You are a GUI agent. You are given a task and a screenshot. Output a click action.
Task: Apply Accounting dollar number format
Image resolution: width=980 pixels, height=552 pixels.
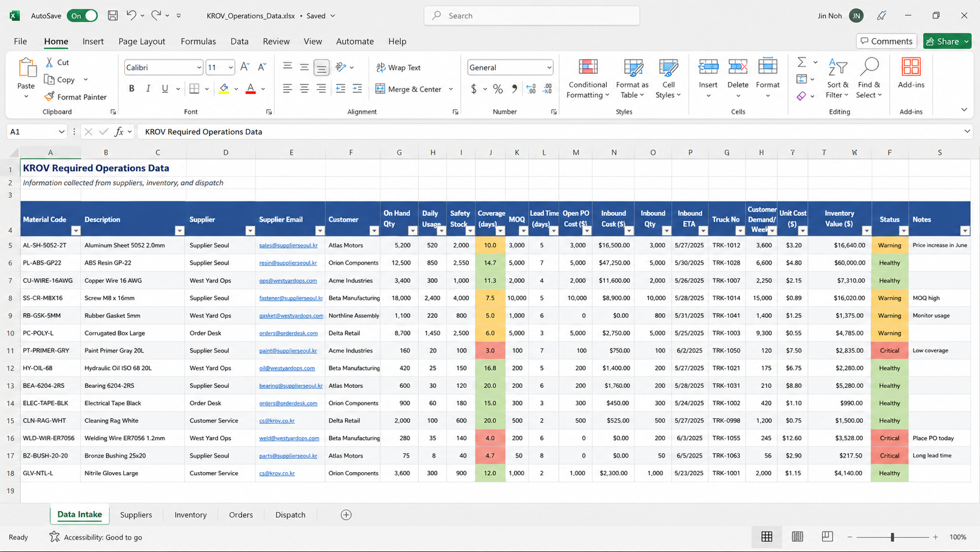coord(474,89)
